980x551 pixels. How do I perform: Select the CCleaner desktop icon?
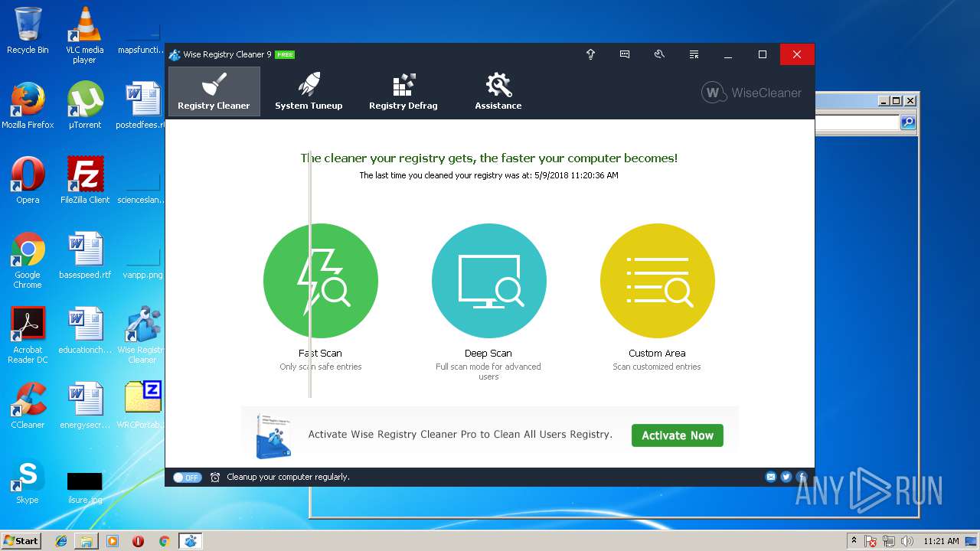[x=28, y=406]
